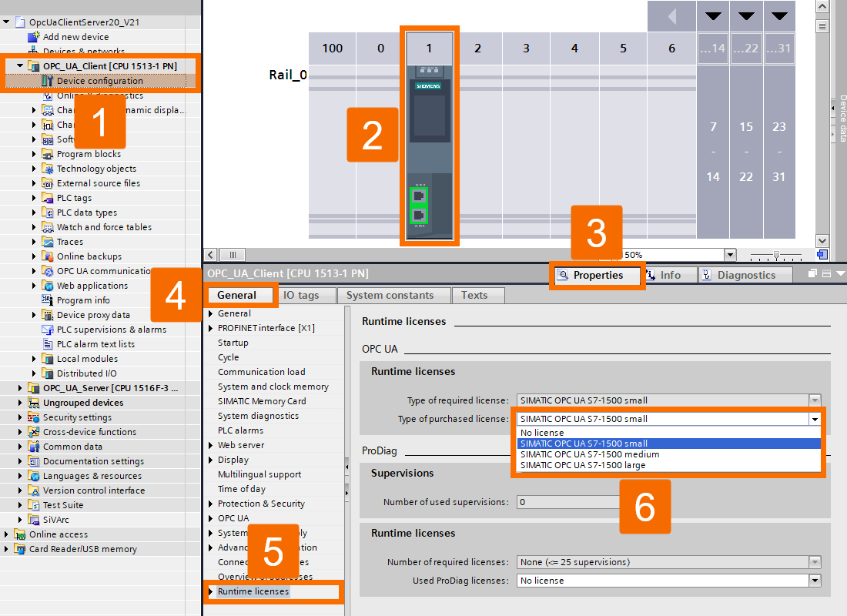Image resolution: width=847 pixels, height=616 pixels.
Task: Click the Security settings icon
Action: [33, 417]
